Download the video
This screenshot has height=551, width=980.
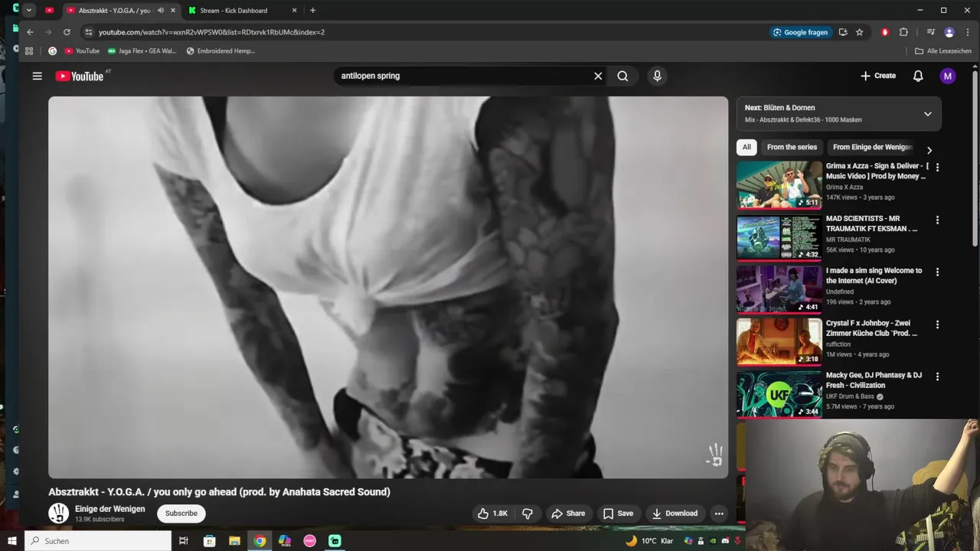point(675,514)
